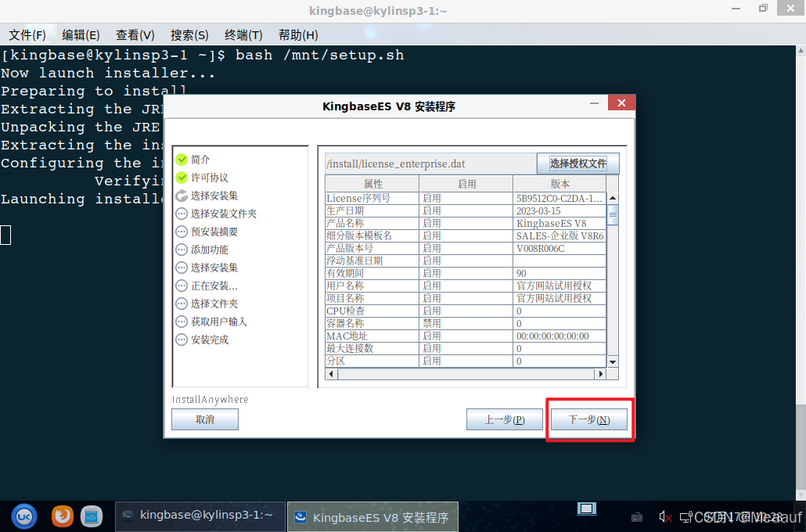Click the green checkmark beside 许可协议
The width and height of the screenshot is (806, 532).
182,178
